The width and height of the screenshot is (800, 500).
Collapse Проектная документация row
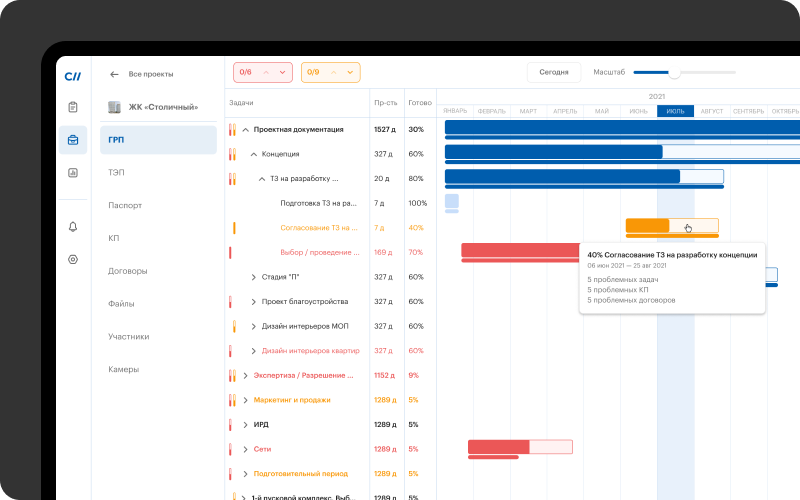[245, 130]
